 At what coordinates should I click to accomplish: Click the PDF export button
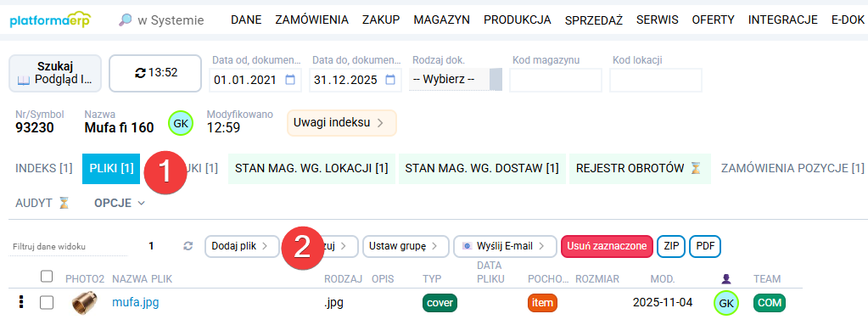tap(705, 246)
